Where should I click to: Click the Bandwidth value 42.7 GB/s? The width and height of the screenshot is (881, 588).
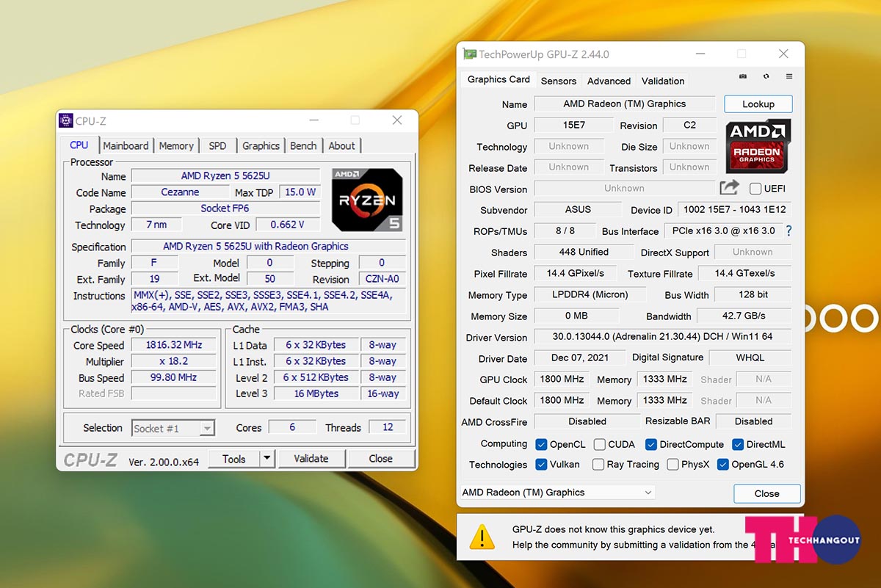click(744, 316)
